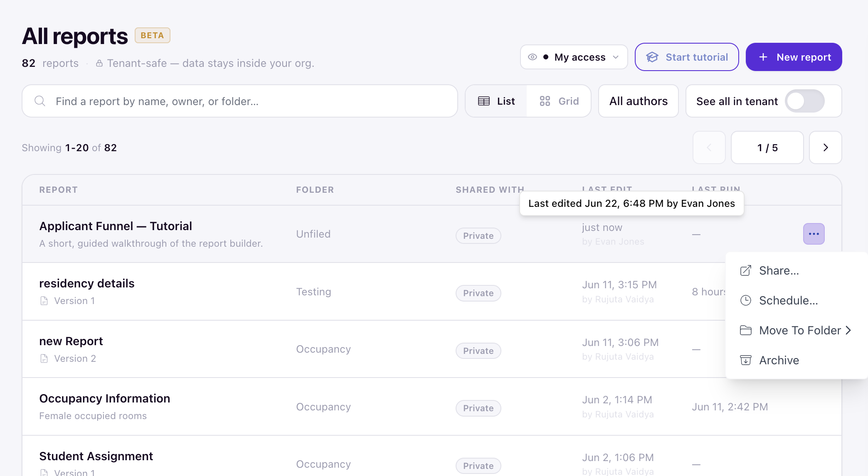Click the plus icon on New report
The height and width of the screenshot is (476, 868).
(x=763, y=57)
